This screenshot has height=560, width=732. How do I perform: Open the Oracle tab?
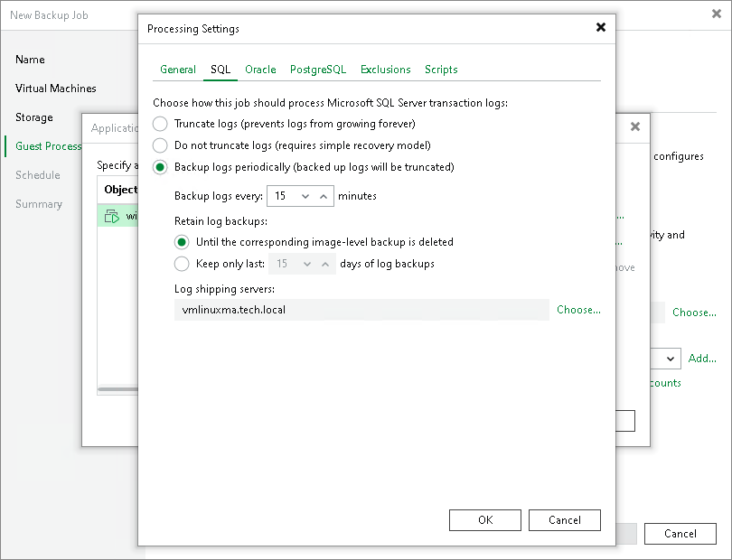click(260, 70)
